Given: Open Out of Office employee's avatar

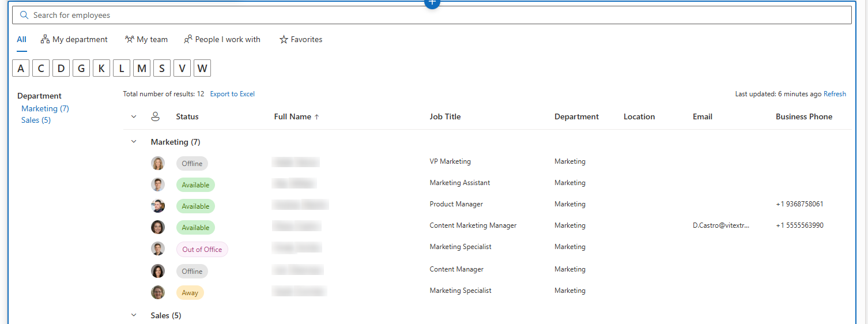Looking at the screenshot, I should tap(158, 248).
